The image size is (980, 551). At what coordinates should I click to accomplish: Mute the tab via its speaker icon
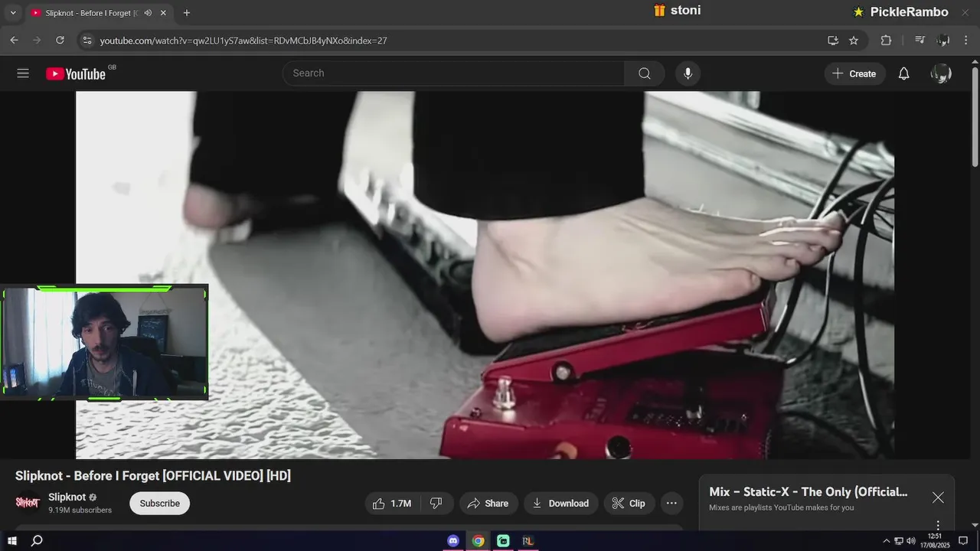coord(148,13)
